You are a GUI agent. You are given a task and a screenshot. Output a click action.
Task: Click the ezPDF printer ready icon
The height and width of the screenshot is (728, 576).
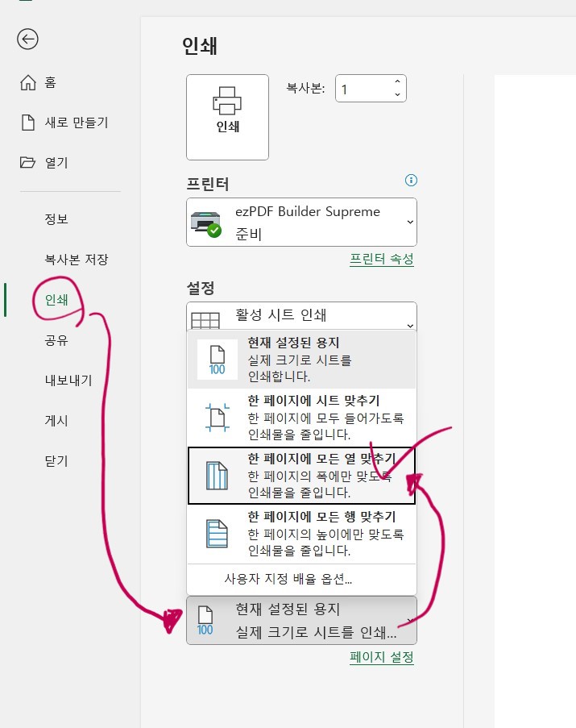point(206,224)
